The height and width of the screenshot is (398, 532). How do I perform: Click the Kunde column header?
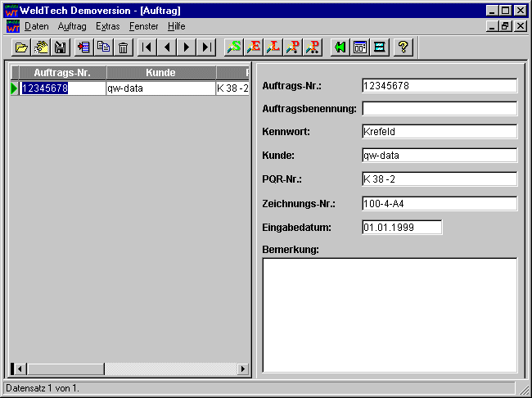click(160, 73)
